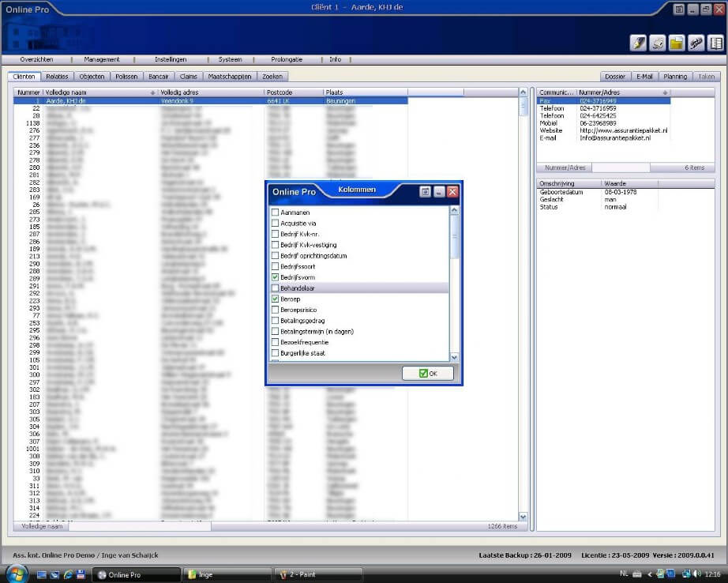Enable the Aanmanen column checkbox
The height and width of the screenshot is (583, 728).
(x=275, y=213)
